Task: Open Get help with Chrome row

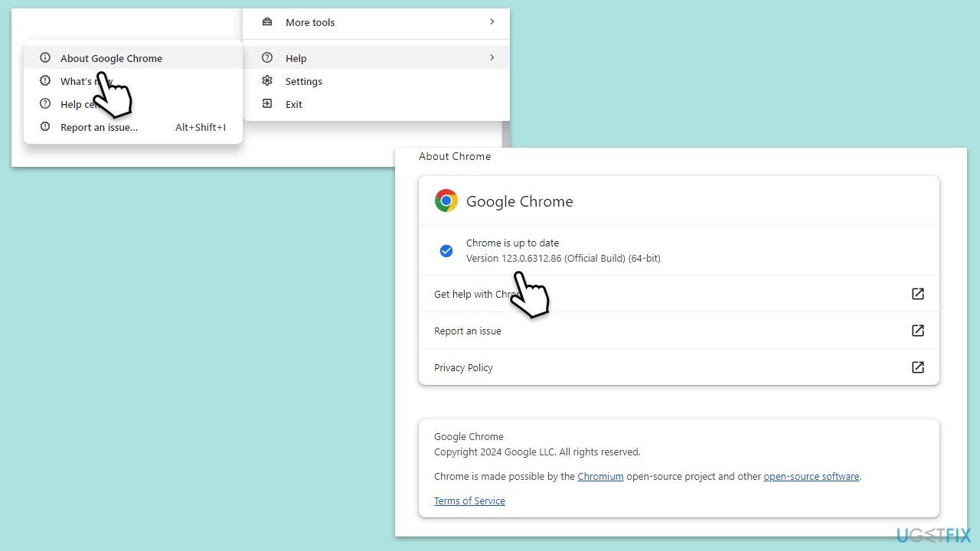Action: [x=679, y=294]
